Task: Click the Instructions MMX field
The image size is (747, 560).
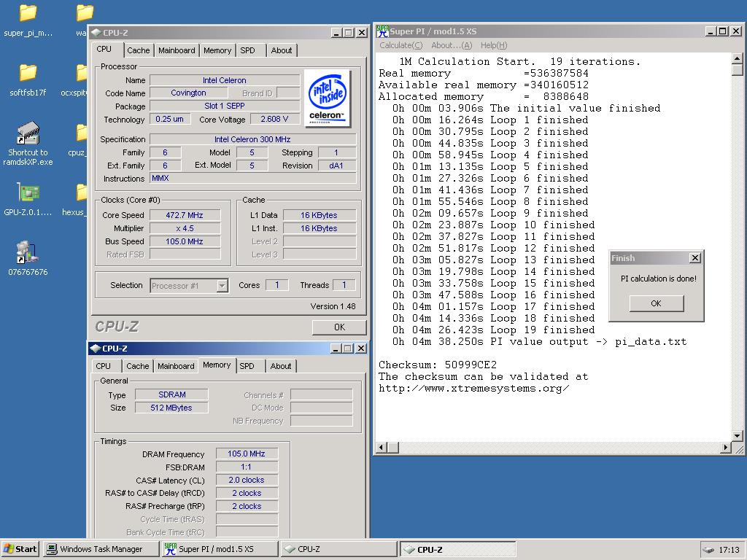Action: (252, 178)
